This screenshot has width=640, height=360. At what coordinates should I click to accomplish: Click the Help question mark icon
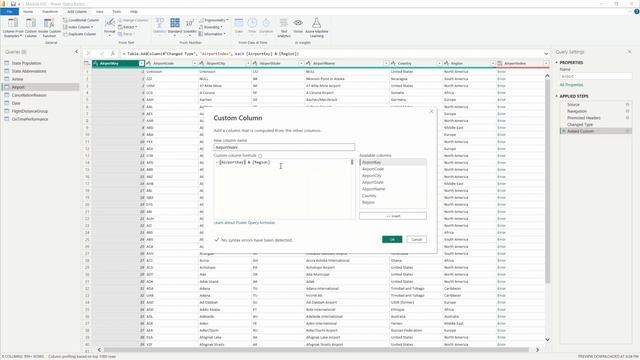[636, 11]
